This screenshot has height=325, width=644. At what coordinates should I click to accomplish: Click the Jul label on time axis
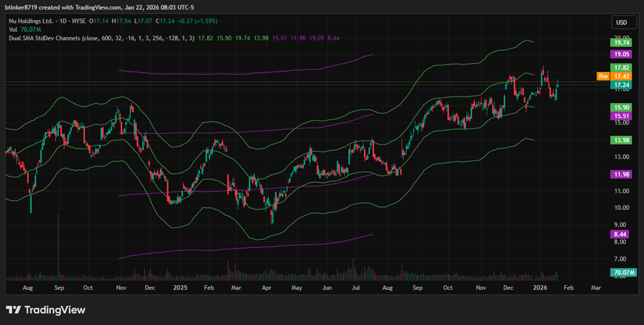357,288
